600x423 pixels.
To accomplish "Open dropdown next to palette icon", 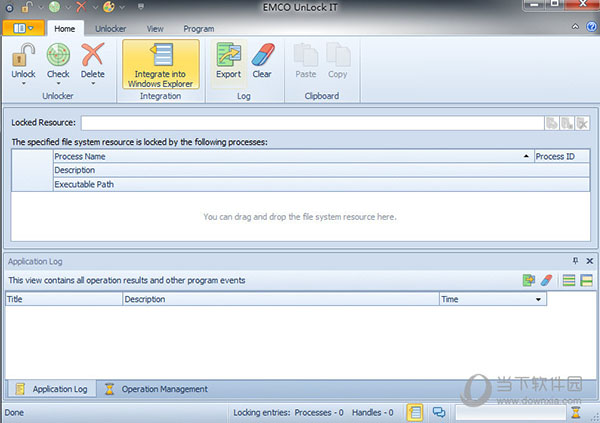I will (x=122, y=7).
